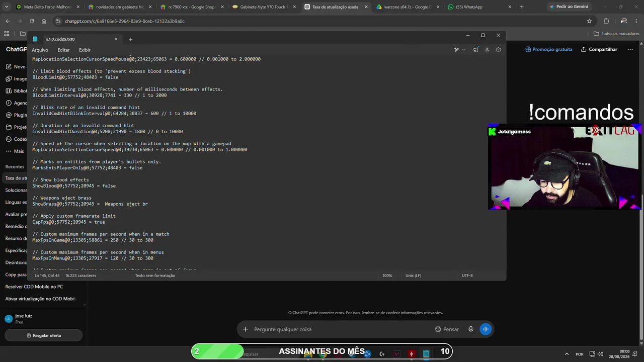The image size is (644, 362).
Task: Open the Chrome extensions puzzle icon
Action: point(606,21)
